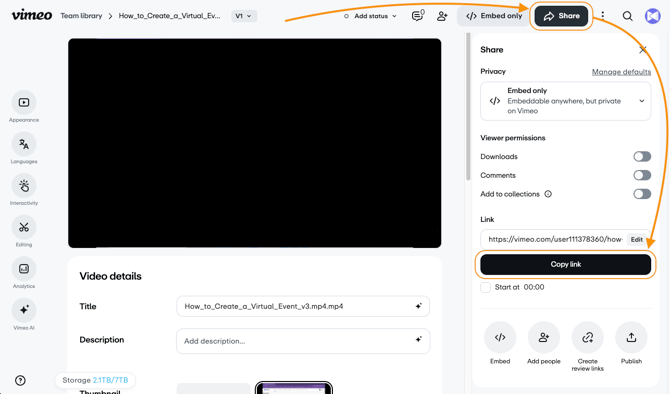The image size is (670, 394).
Task: Click the Create review links icon
Action: (x=588, y=338)
